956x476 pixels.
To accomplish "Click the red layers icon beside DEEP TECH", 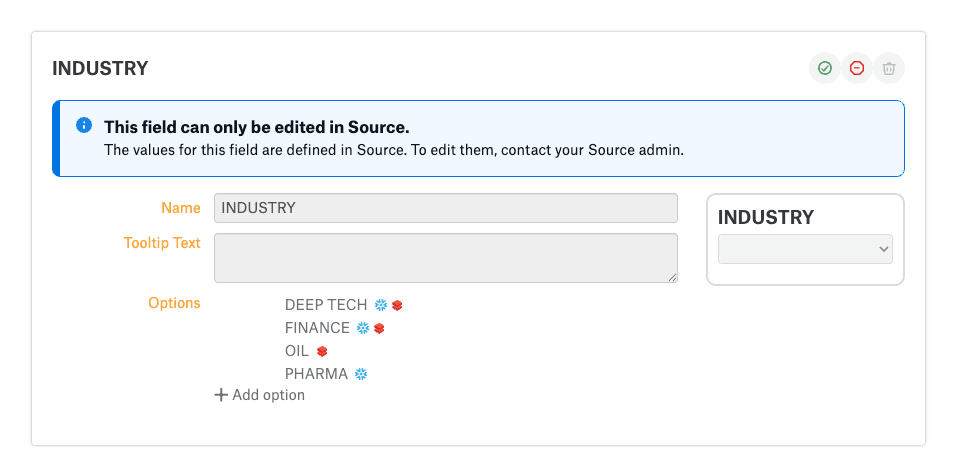I will (397, 305).
